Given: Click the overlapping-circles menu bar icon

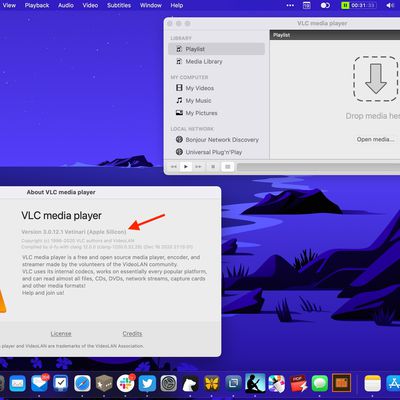Looking at the screenshot, I should 325,5.
